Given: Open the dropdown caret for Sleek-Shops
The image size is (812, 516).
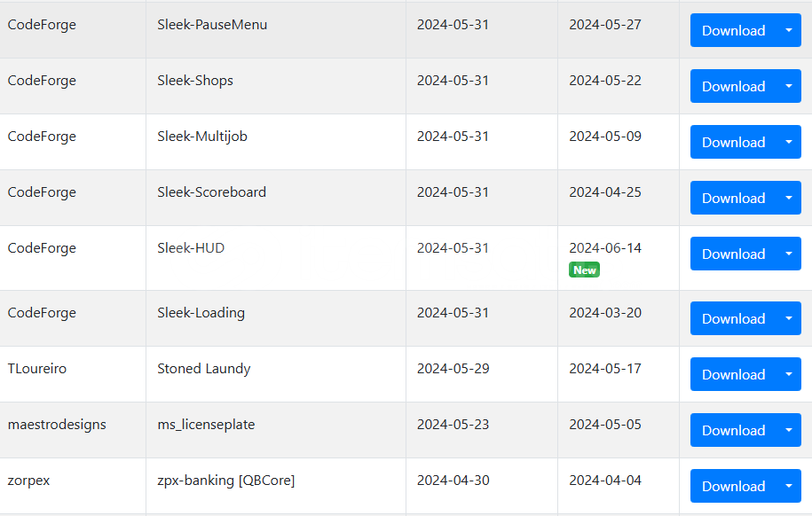Looking at the screenshot, I should [x=789, y=86].
